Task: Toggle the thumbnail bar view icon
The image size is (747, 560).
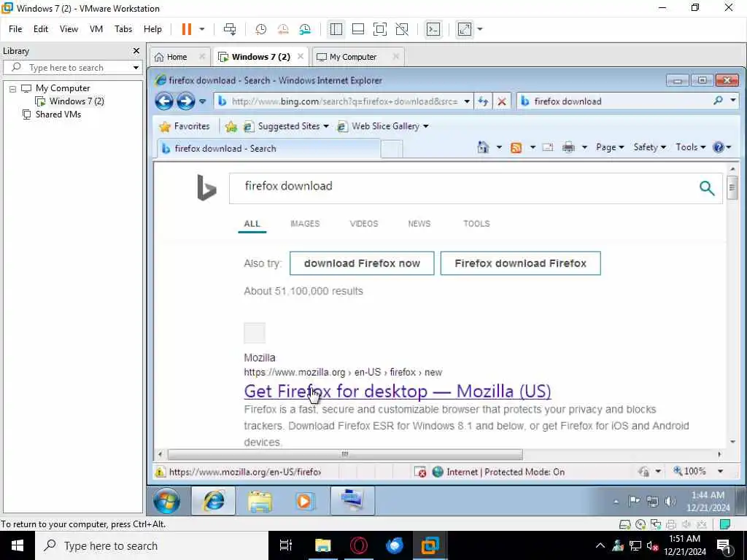Action: 357,29
